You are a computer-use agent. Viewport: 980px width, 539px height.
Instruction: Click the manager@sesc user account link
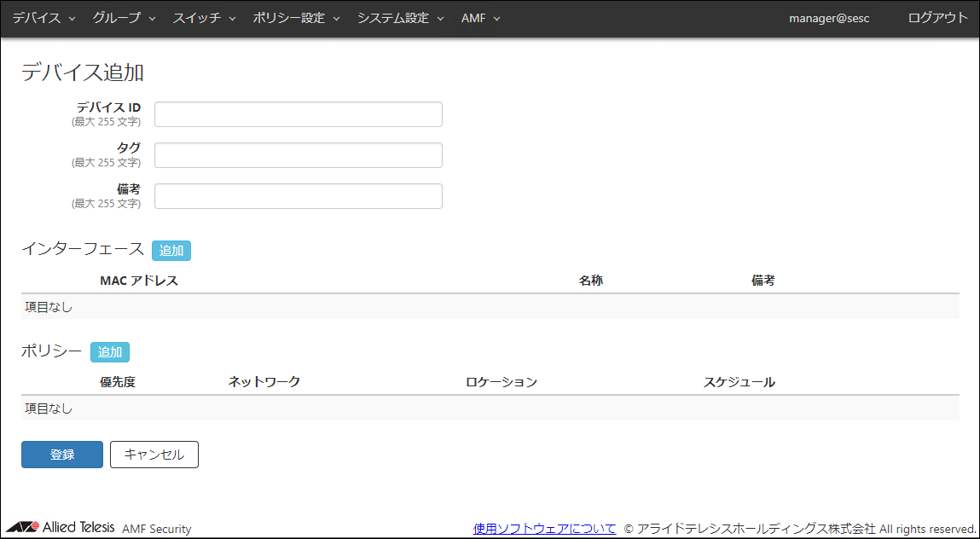(829, 18)
